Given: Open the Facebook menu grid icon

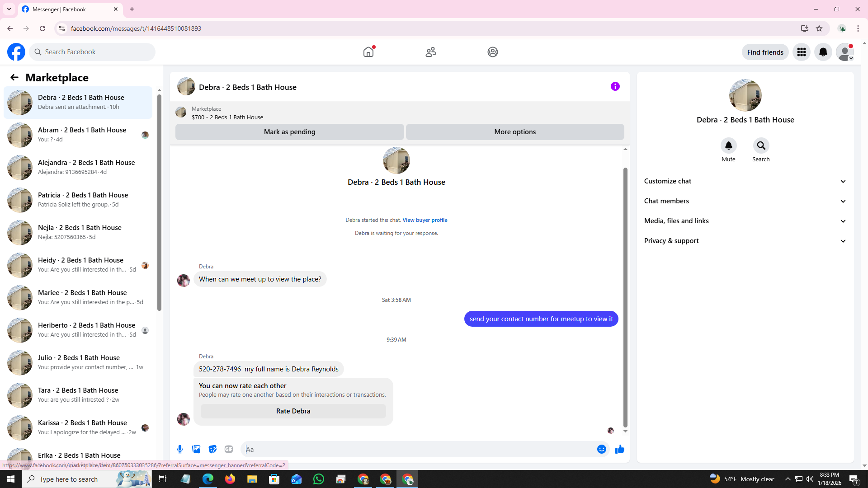Looking at the screenshot, I should (x=802, y=52).
